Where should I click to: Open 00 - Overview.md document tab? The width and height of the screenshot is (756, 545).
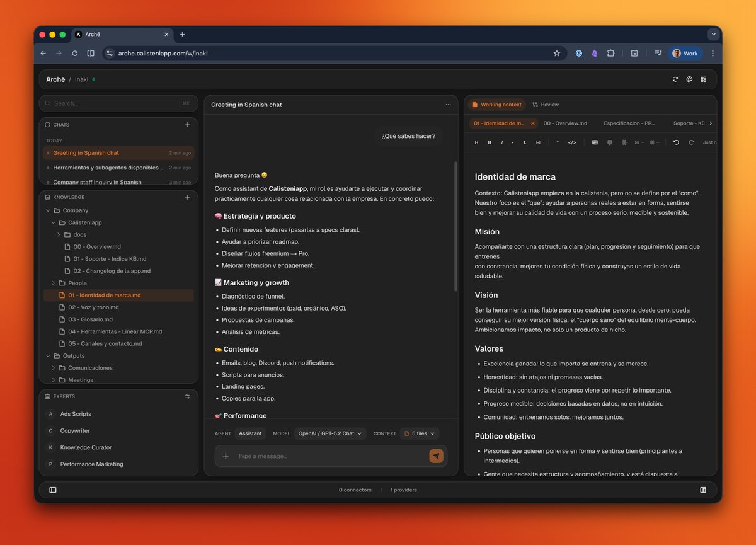pos(565,123)
